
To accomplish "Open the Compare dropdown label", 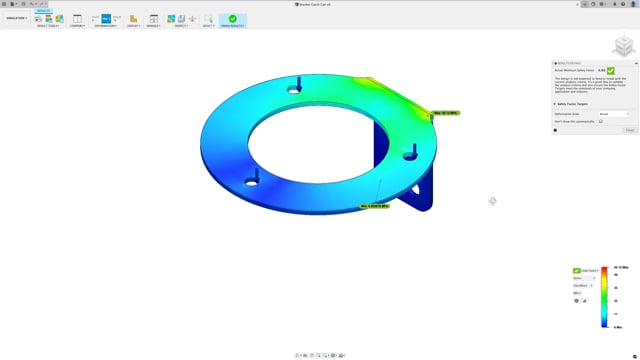I will coord(77,26).
